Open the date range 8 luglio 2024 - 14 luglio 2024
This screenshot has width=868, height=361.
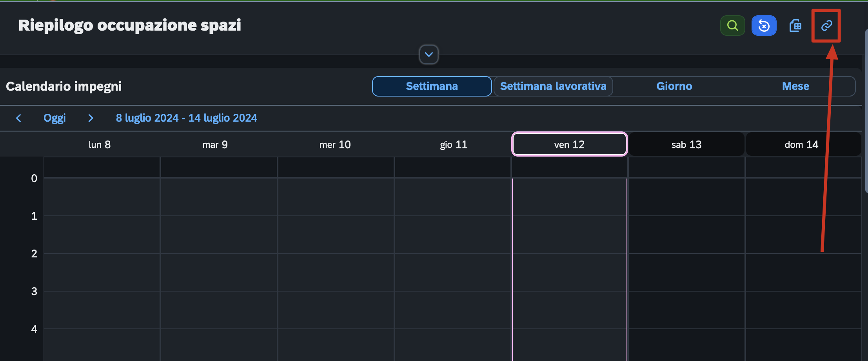(x=186, y=118)
